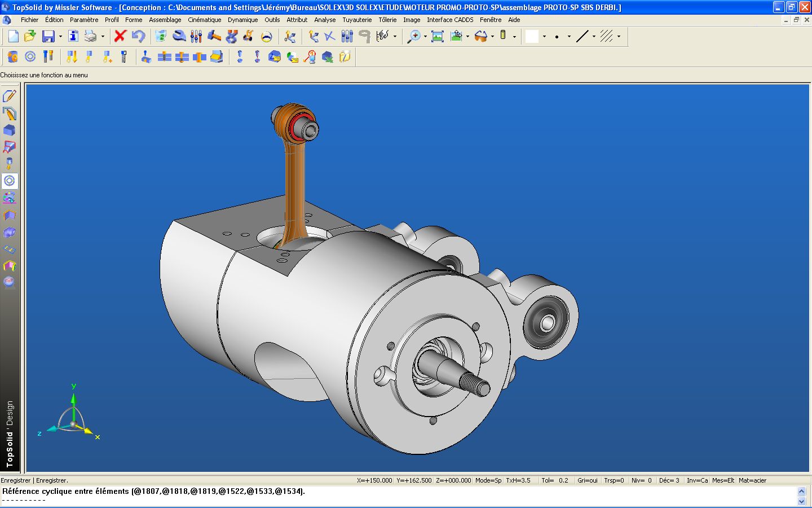Open the Cinématique menu
This screenshot has width=812, height=508.
[204, 20]
